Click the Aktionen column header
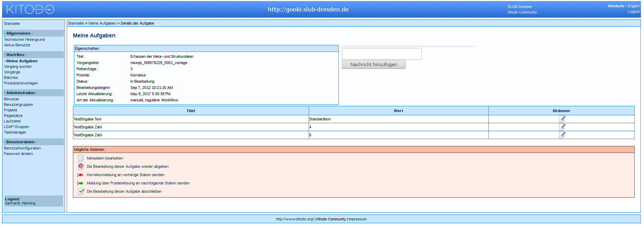This screenshot has width=644, height=228. click(x=561, y=111)
